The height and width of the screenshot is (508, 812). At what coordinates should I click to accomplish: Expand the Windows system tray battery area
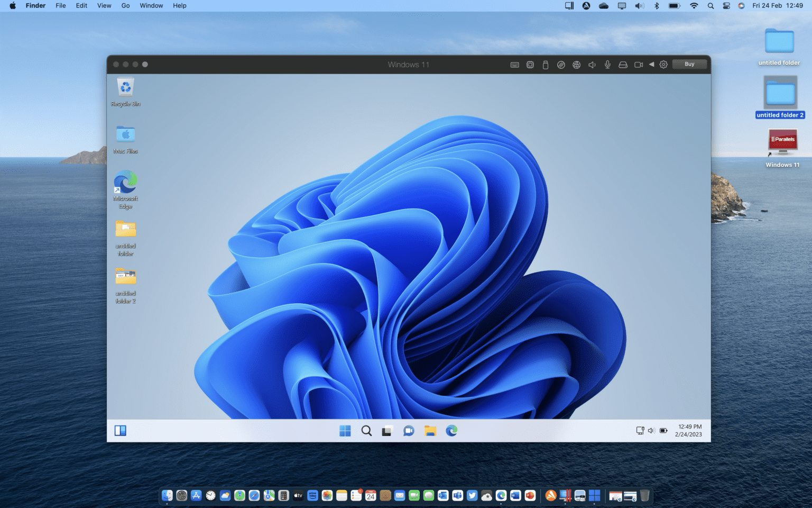click(663, 430)
